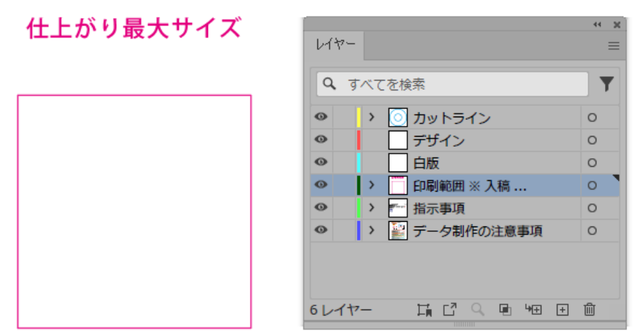Click the cyan color bar of 白版

coord(358,162)
